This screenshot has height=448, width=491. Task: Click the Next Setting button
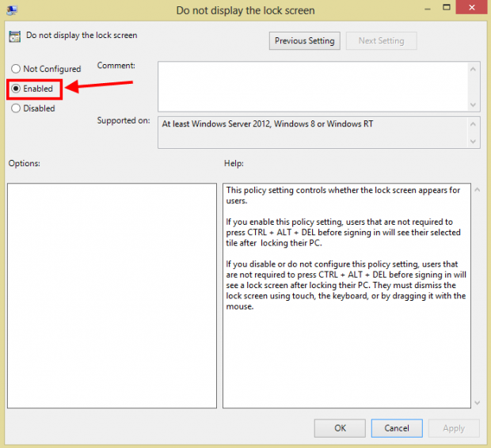pos(381,40)
